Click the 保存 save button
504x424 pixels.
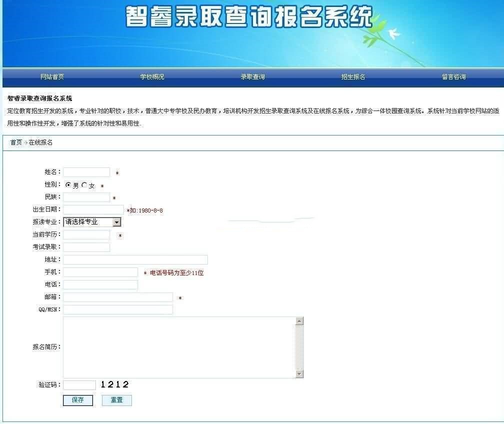pyautogui.click(x=78, y=400)
